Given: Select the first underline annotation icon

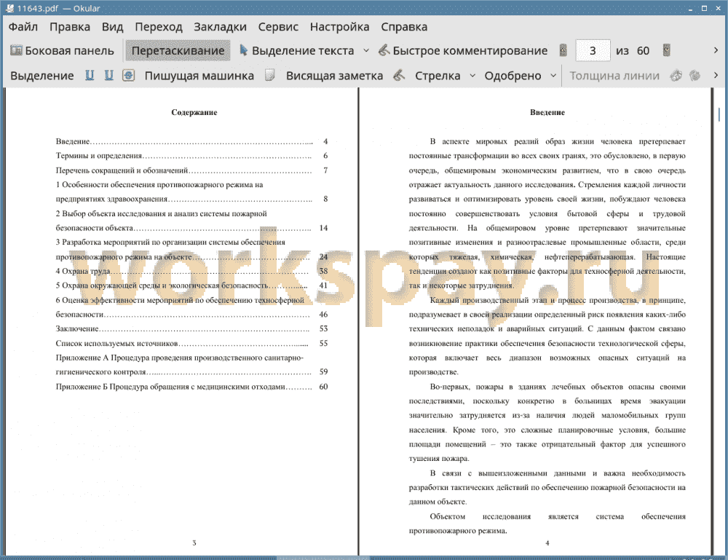Looking at the screenshot, I should 90,75.
